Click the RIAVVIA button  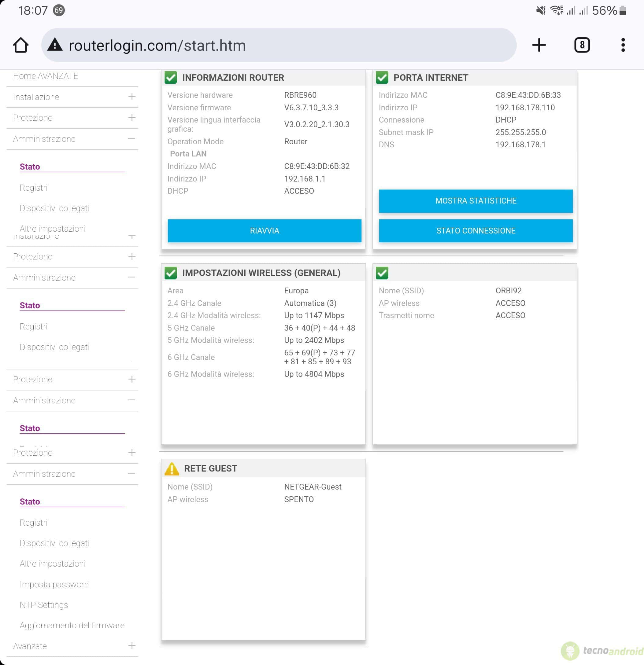[265, 231]
